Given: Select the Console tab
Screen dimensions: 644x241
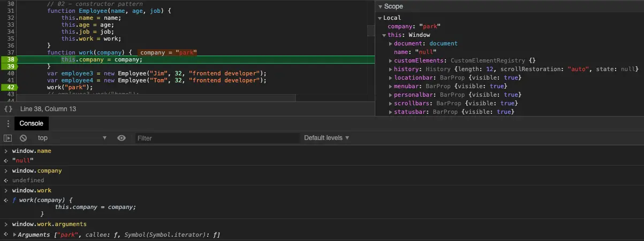Looking at the screenshot, I should pos(31,123).
